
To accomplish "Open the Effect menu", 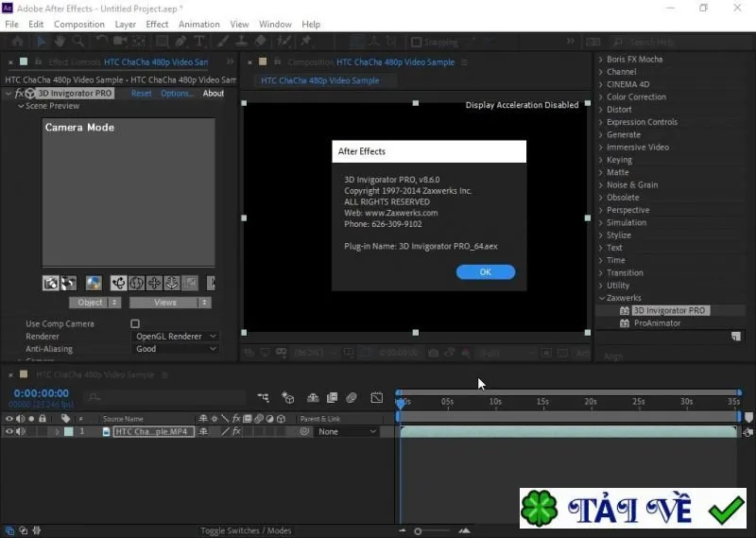I will click(157, 25).
